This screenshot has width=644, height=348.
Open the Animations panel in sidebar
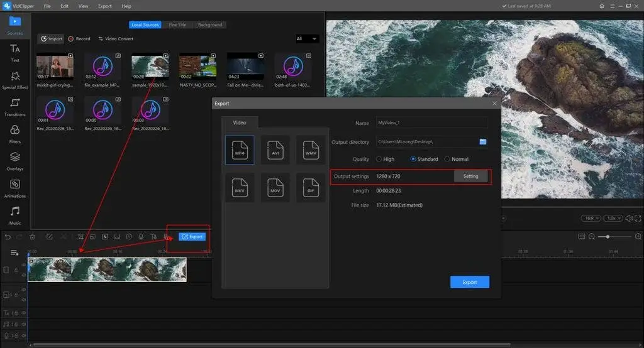15,189
